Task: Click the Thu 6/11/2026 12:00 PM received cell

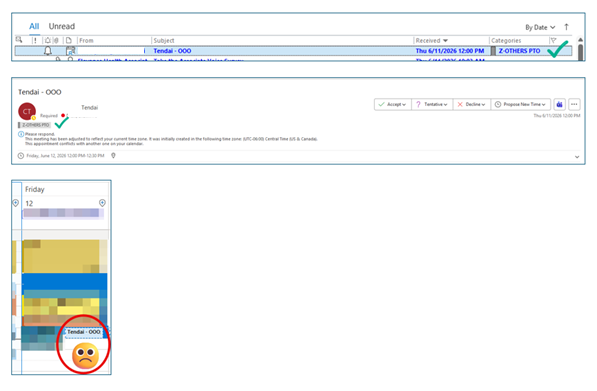Action: [x=450, y=51]
